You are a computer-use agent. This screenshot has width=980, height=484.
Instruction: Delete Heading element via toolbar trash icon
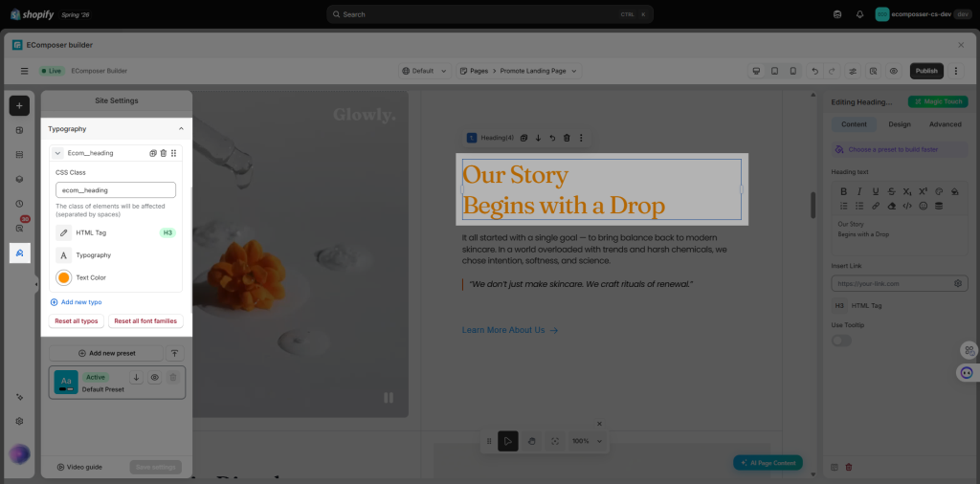[567, 138]
